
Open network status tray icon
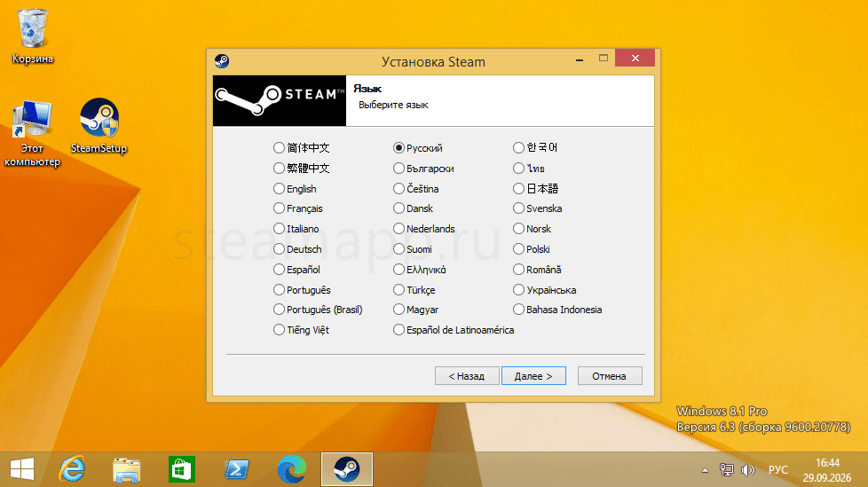[726, 470]
